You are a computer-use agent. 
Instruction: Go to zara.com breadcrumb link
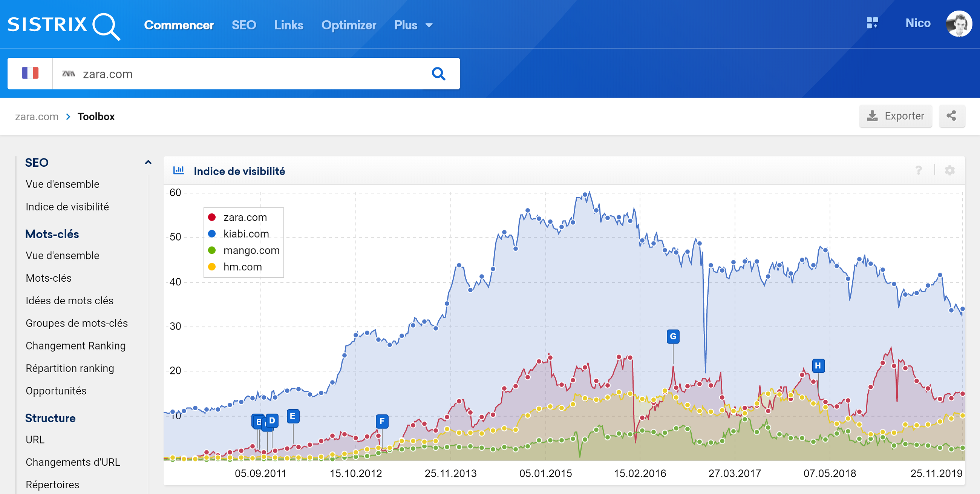pos(37,117)
